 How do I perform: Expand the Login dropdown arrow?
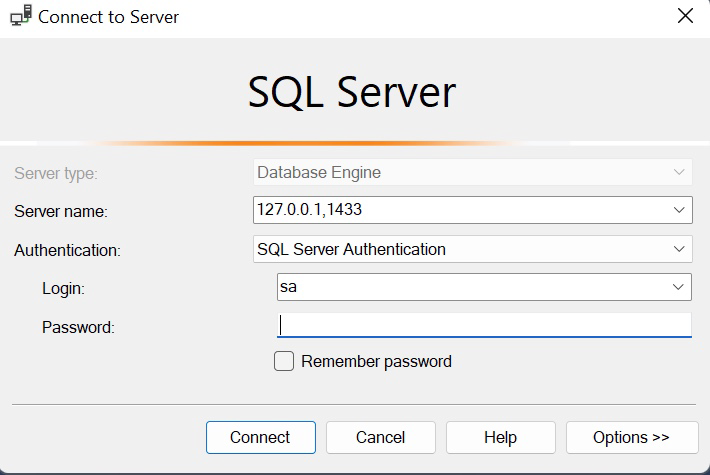pyautogui.click(x=679, y=288)
